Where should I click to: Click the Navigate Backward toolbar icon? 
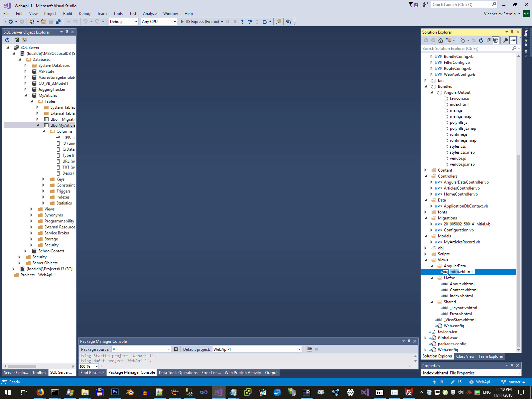(11, 22)
